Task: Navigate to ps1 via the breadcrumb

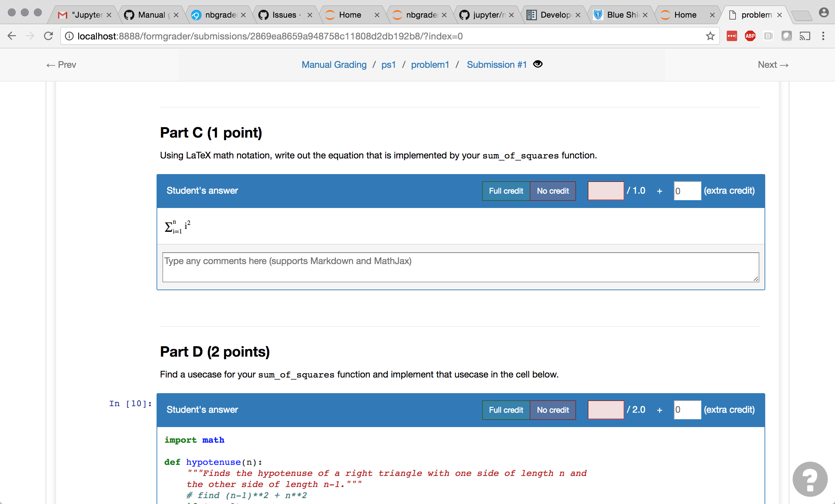Action: 388,64
